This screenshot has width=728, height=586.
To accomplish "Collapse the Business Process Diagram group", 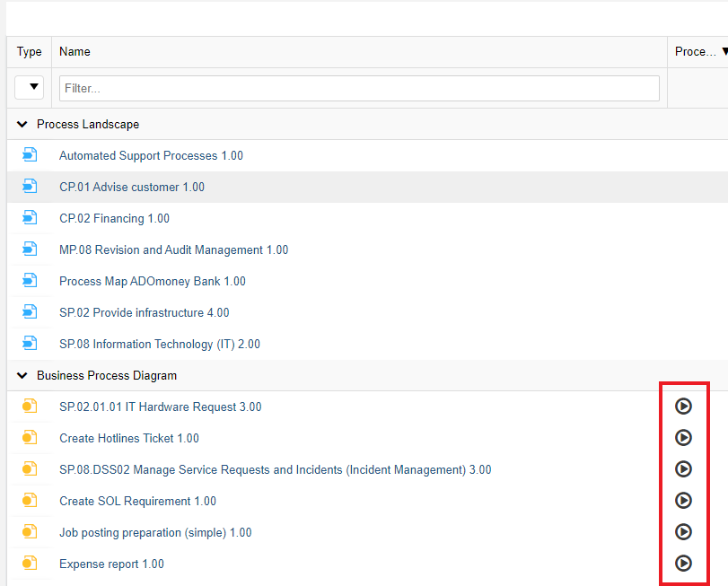I will (22, 376).
